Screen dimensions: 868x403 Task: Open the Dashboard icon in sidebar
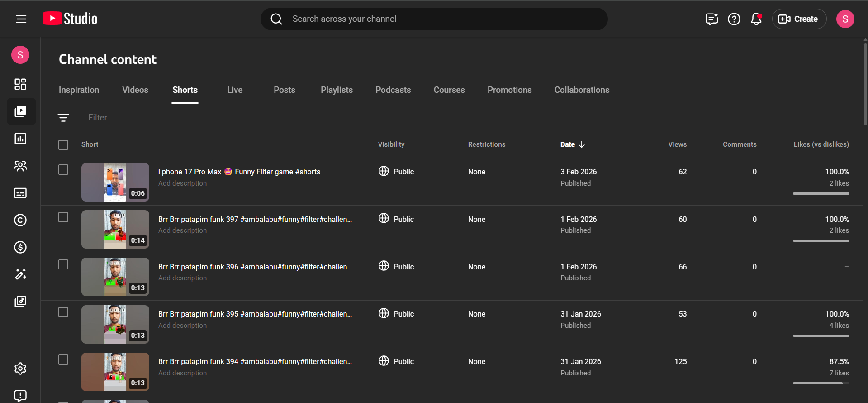[x=20, y=84]
